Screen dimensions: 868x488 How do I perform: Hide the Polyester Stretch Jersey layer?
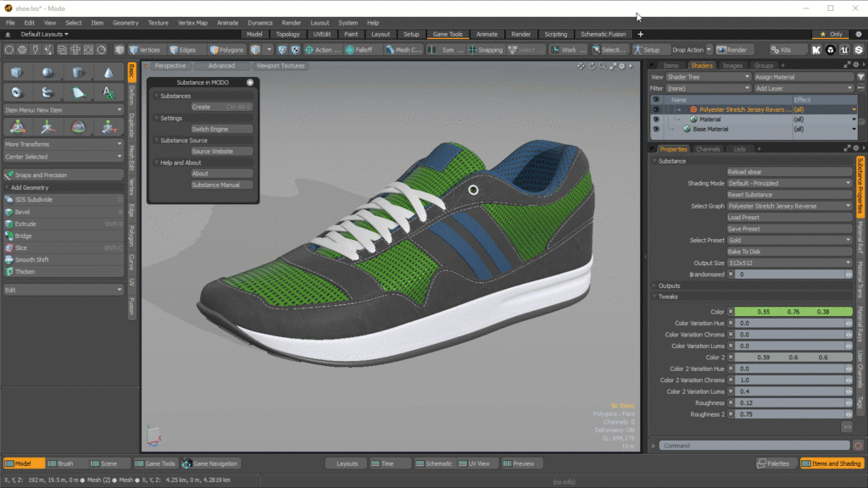[x=656, y=109]
